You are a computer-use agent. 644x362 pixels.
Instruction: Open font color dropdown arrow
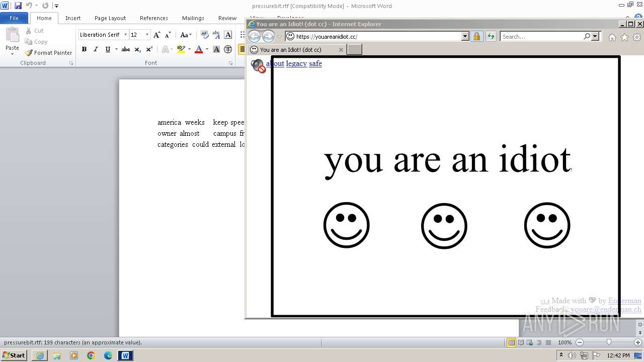pyautogui.click(x=207, y=49)
